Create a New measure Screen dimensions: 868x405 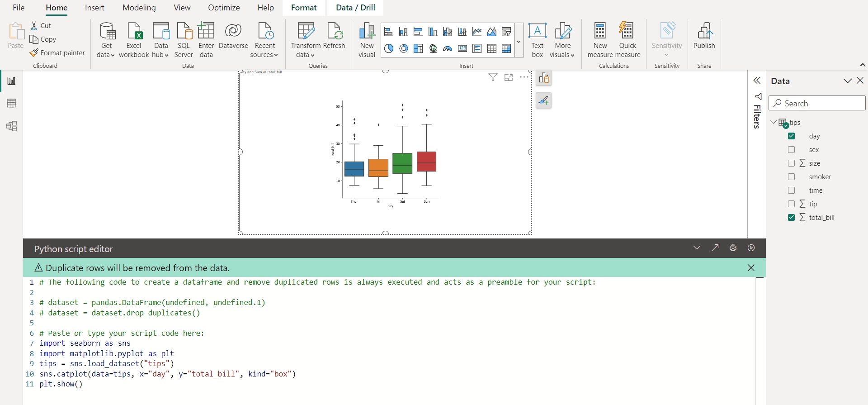pos(600,40)
